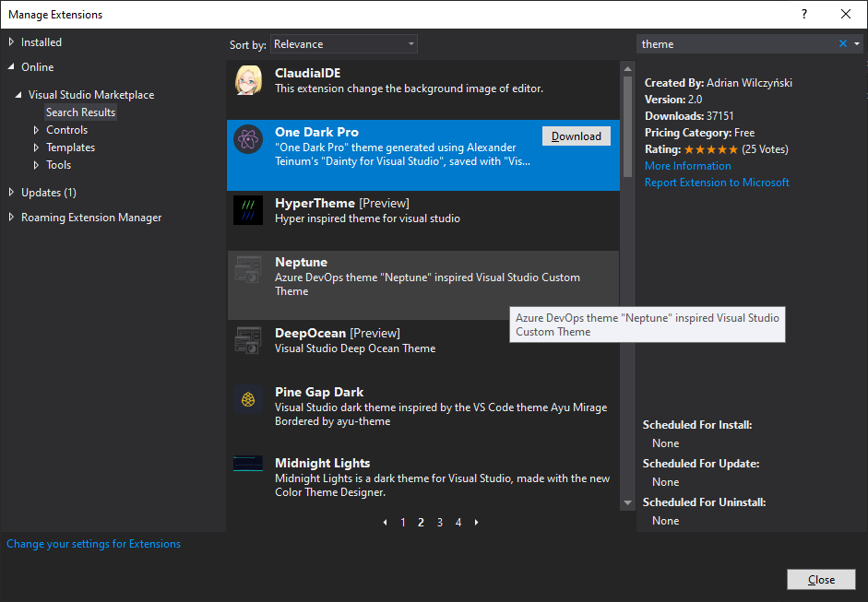Go to results page 2

tap(421, 523)
